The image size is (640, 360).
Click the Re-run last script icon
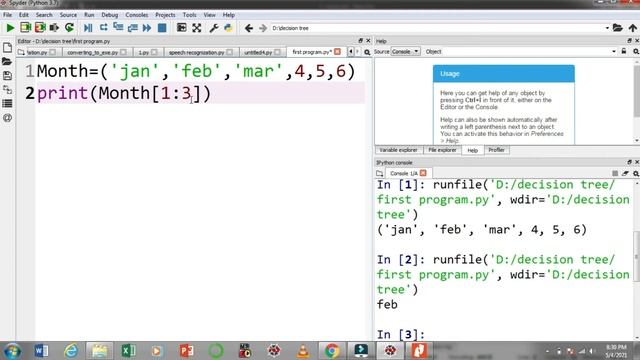click(69, 28)
